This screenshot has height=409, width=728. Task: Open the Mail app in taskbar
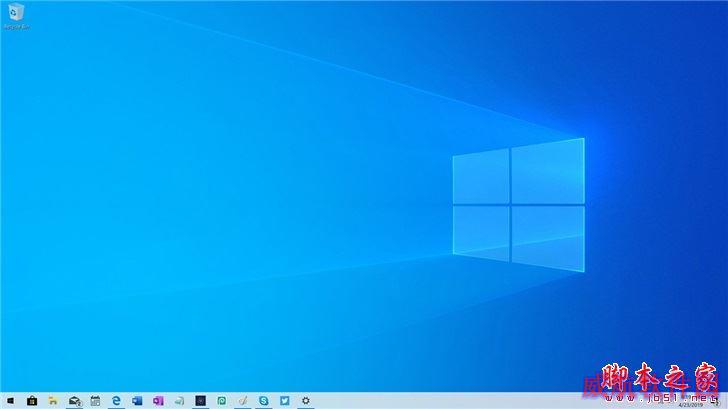point(75,401)
